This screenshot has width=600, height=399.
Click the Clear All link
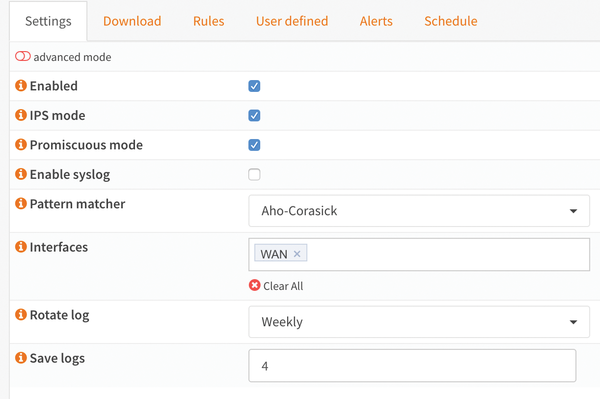(x=283, y=286)
